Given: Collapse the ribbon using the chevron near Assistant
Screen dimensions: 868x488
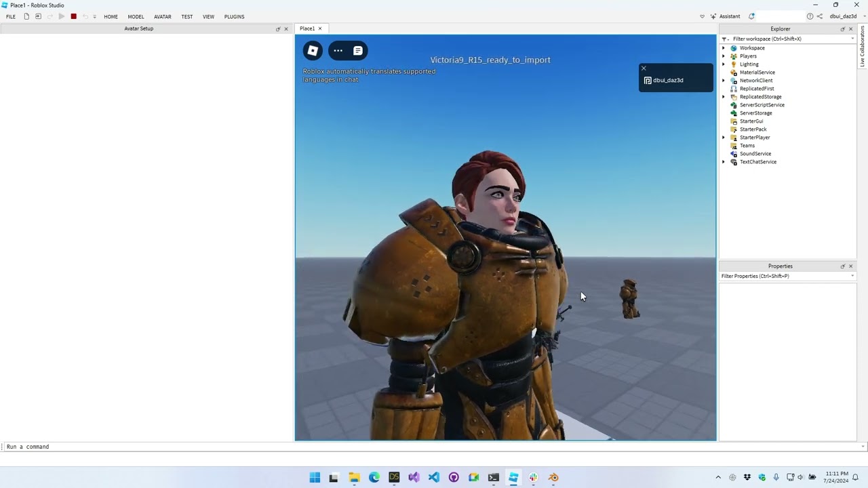Looking at the screenshot, I should tap(702, 16).
